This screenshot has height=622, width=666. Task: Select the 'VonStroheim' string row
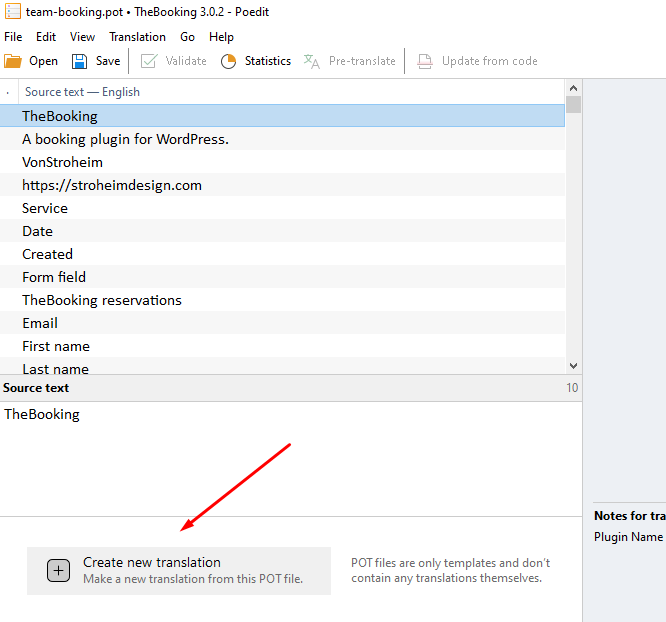pyautogui.click(x=62, y=162)
